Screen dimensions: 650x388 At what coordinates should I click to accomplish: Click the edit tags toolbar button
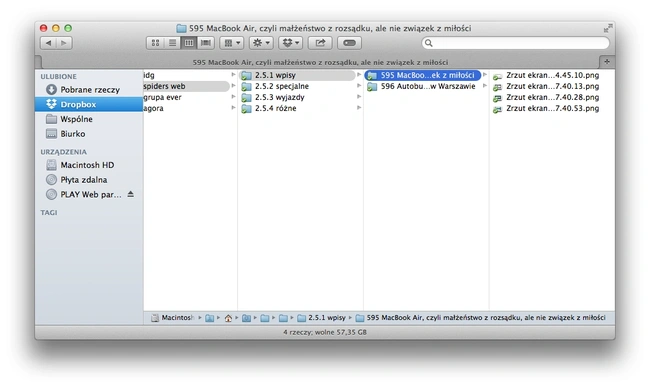point(349,43)
